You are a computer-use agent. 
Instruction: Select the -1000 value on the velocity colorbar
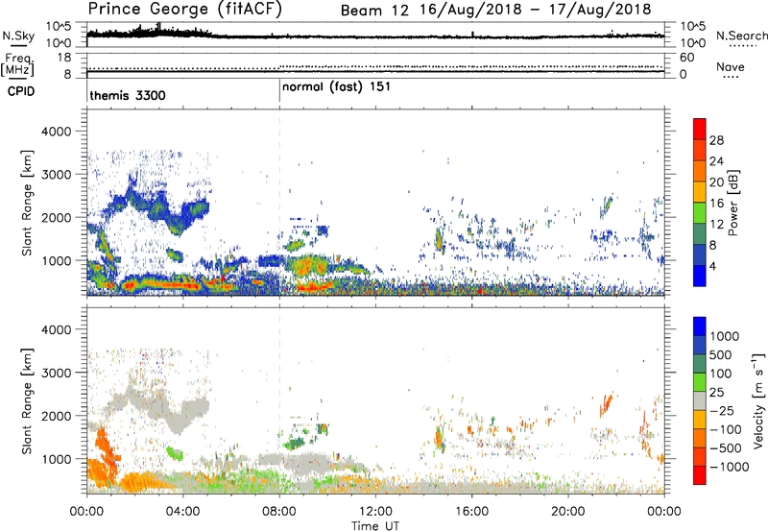730,467
